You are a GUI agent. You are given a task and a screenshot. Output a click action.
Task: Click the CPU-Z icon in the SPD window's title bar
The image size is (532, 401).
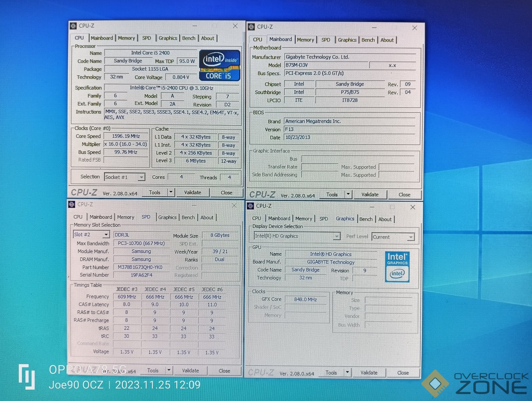point(72,204)
